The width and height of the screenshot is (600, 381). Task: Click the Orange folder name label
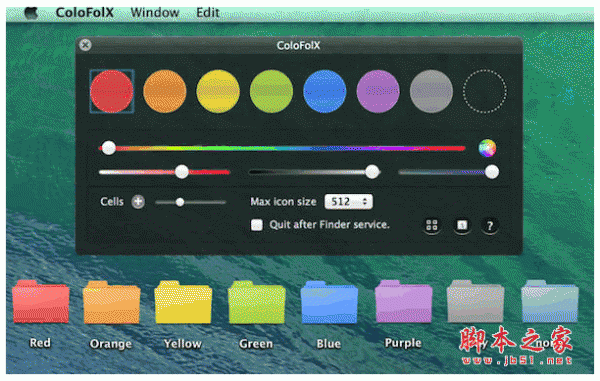[111, 344]
